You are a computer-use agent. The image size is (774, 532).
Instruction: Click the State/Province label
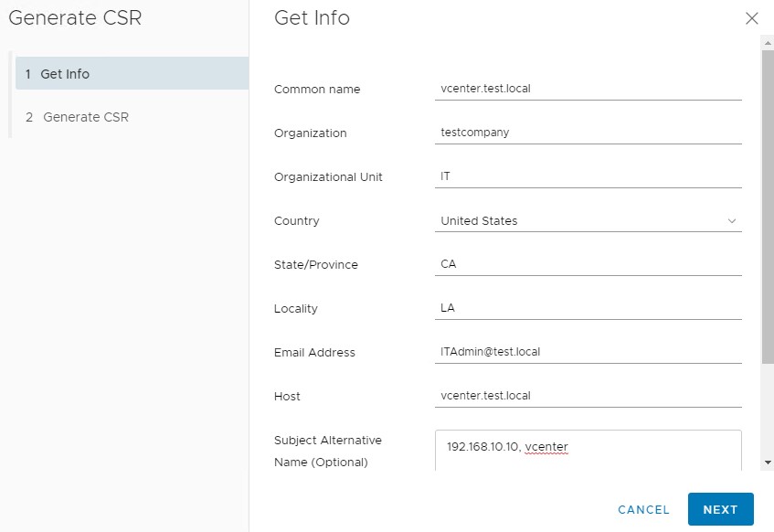tap(315, 265)
